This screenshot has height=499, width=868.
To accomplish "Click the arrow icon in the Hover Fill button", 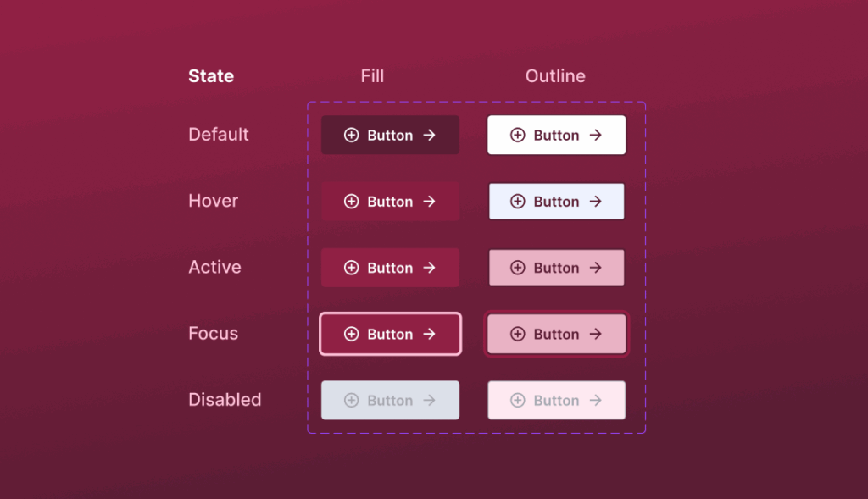I will coord(428,201).
